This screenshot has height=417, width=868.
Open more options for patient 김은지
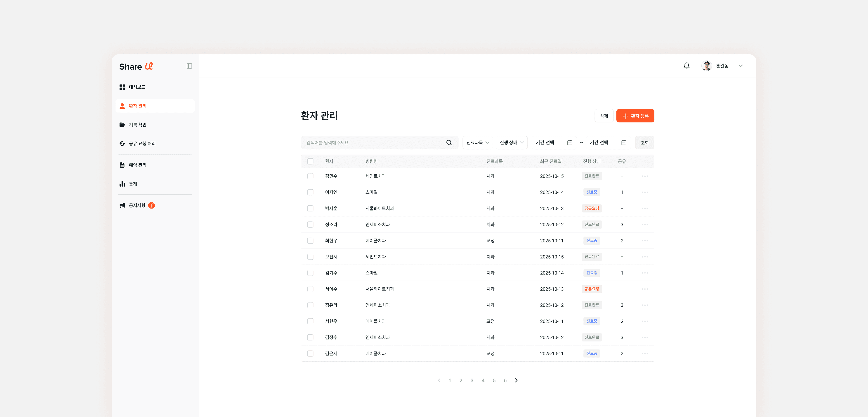point(645,353)
